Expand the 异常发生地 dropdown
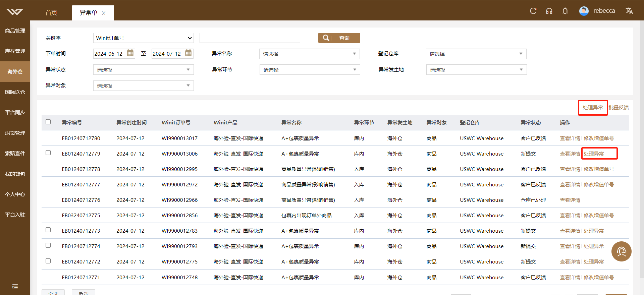The height and width of the screenshot is (295, 644). coord(476,70)
